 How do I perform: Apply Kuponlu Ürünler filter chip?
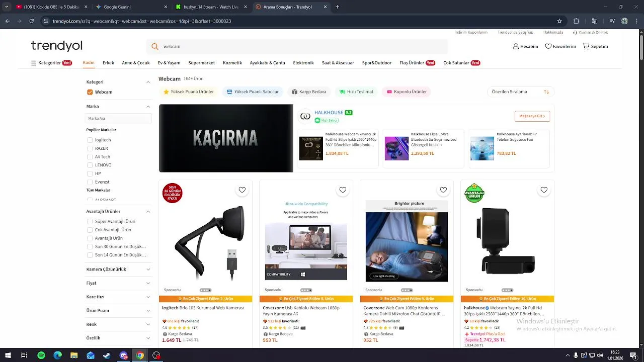pyautogui.click(x=407, y=92)
